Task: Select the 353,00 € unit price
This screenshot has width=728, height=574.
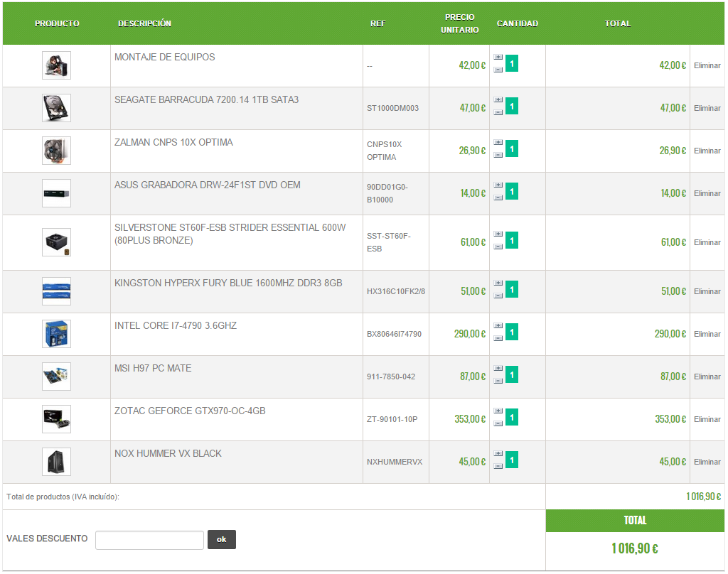Action: tap(470, 419)
